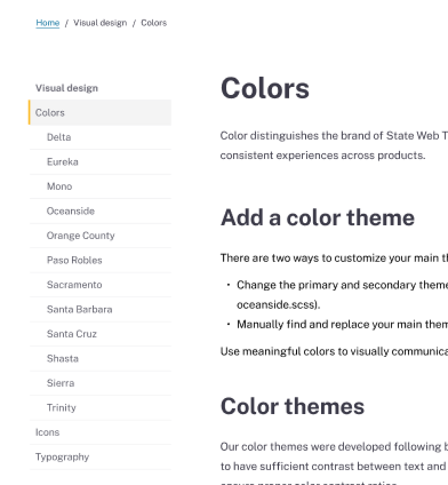Screen dimensions: 448x485
Task: Open the Home breadcrumb link
Action: click(47, 22)
